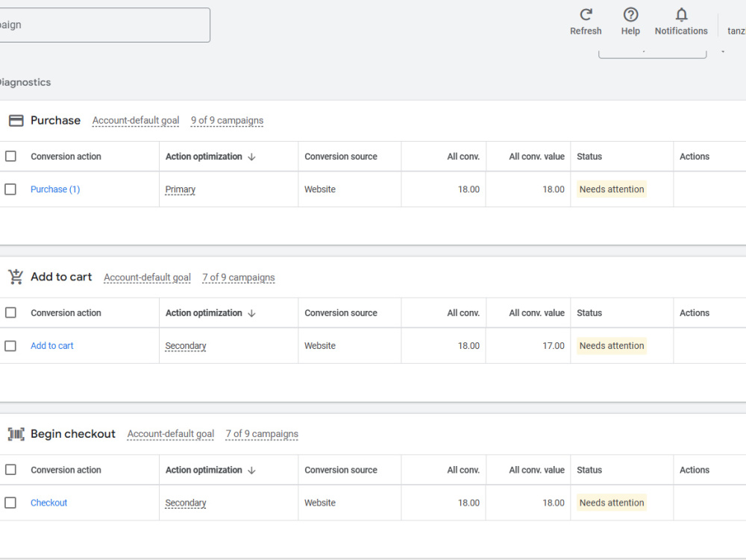The width and height of the screenshot is (746, 560).
Task: Click the Refresh icon
Action: (x=586, y=15)
